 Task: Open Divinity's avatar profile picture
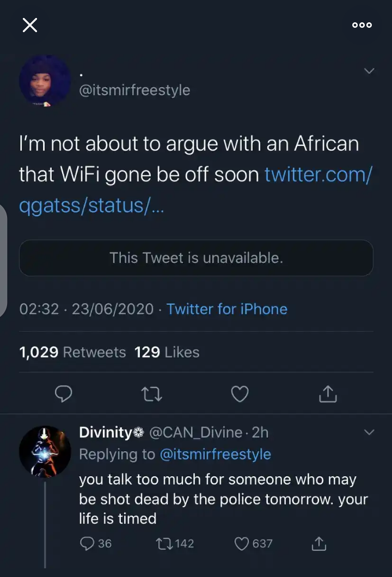pyautogui.click(x=45, y=451)
